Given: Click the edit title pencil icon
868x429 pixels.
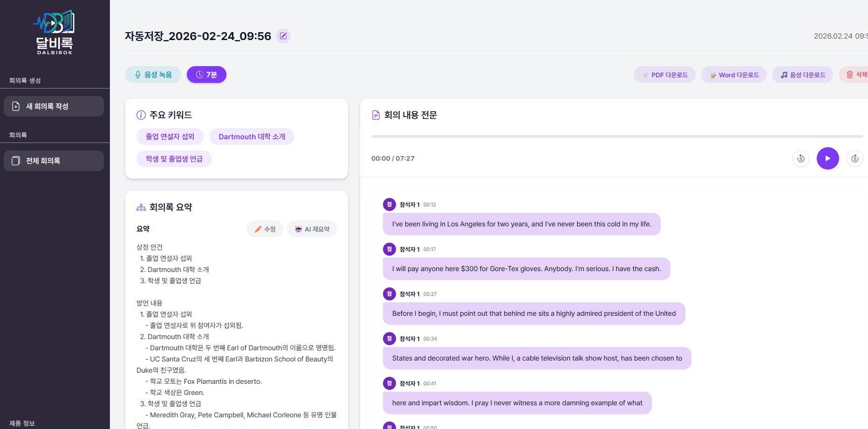Looking at the screenshot, I should [283, 36].
